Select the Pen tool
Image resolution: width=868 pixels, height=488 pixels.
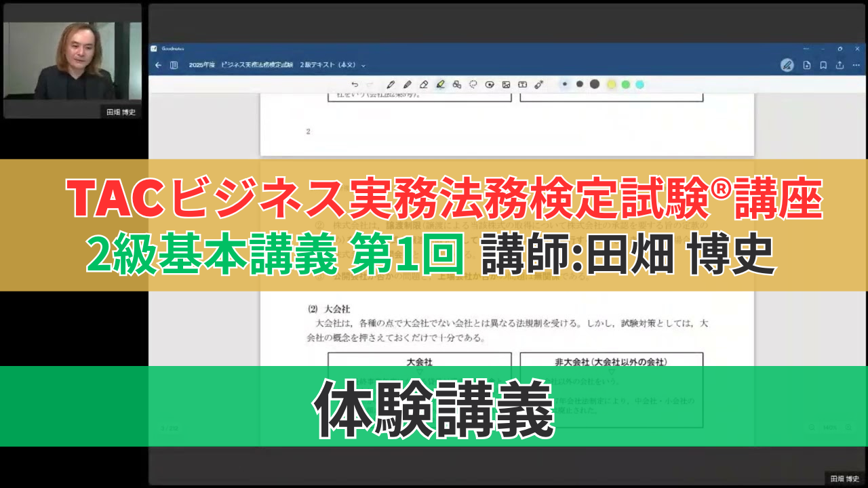click(x=391, y=85)
